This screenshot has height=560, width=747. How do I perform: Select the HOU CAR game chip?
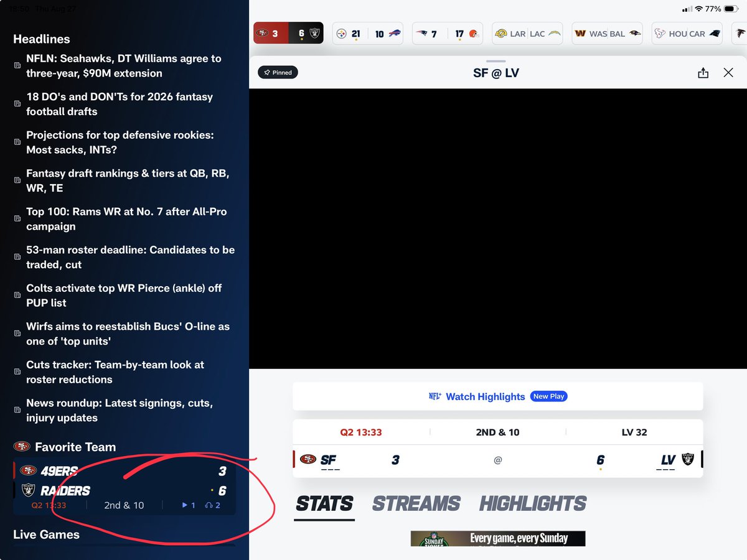(x=687, y=34)
